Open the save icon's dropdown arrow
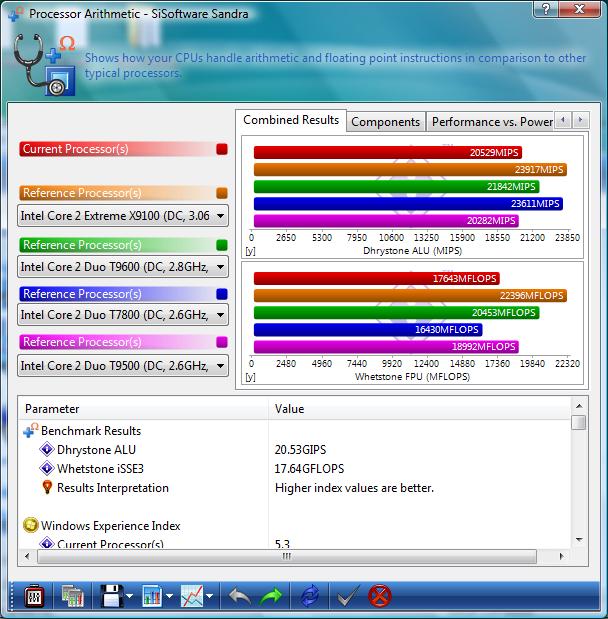The image size is (608, 619). (x=129, y=596)
